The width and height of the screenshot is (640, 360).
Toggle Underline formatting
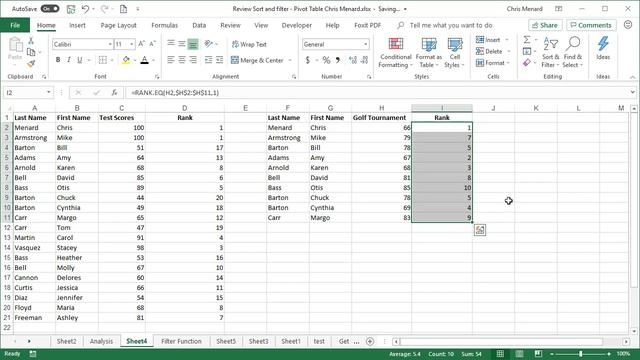tap(80, 60)
